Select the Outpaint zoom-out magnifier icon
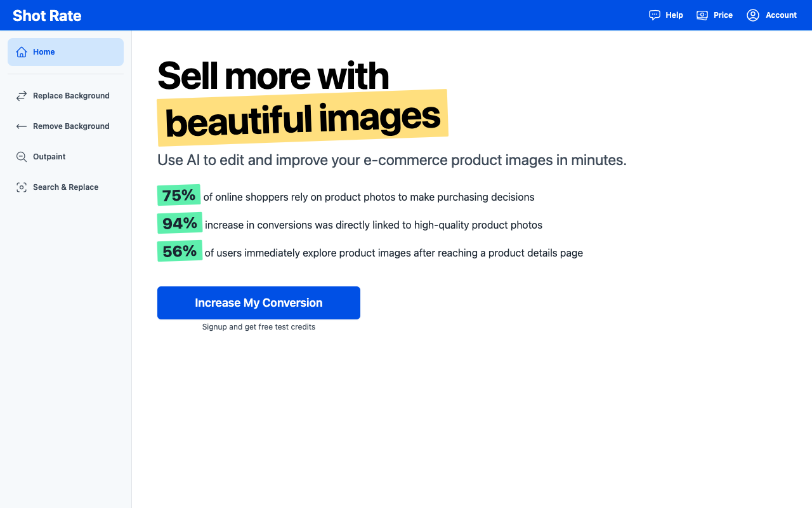This screenshot has height=508, width=812. click(x=22, y=157)
